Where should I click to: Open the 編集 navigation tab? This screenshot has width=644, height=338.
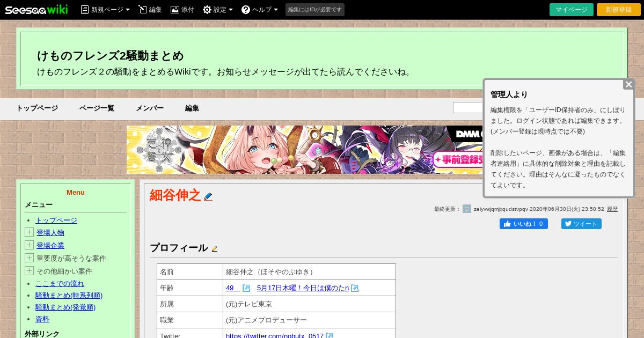192,108
